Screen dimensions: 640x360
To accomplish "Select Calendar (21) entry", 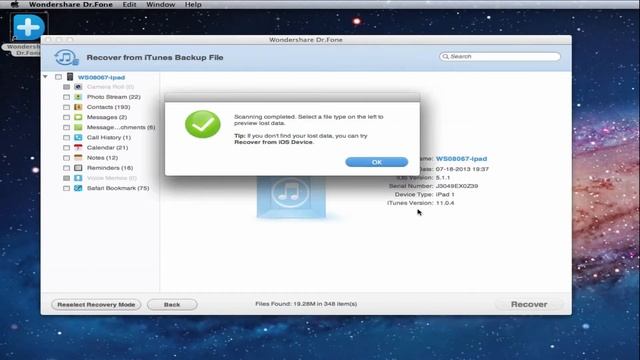I will click(x=107, y=147).
